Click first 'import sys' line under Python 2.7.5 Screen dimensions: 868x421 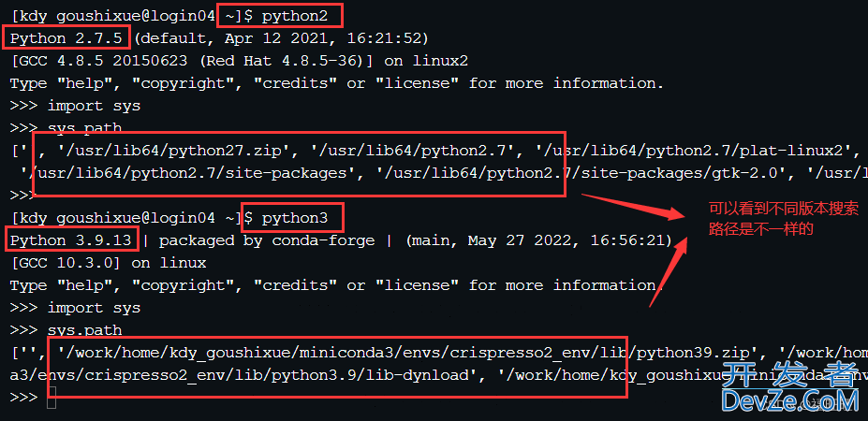tap(95, 106)
